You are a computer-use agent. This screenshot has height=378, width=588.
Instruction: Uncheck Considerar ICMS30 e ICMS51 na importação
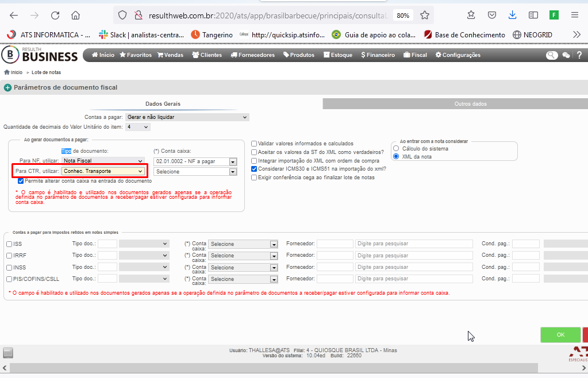pos(254,169)
